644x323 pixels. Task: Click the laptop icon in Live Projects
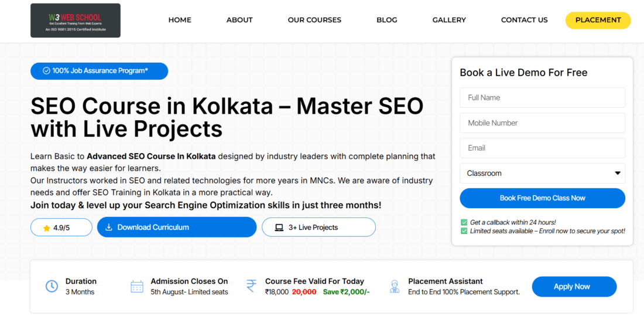(x=279, y=227)
